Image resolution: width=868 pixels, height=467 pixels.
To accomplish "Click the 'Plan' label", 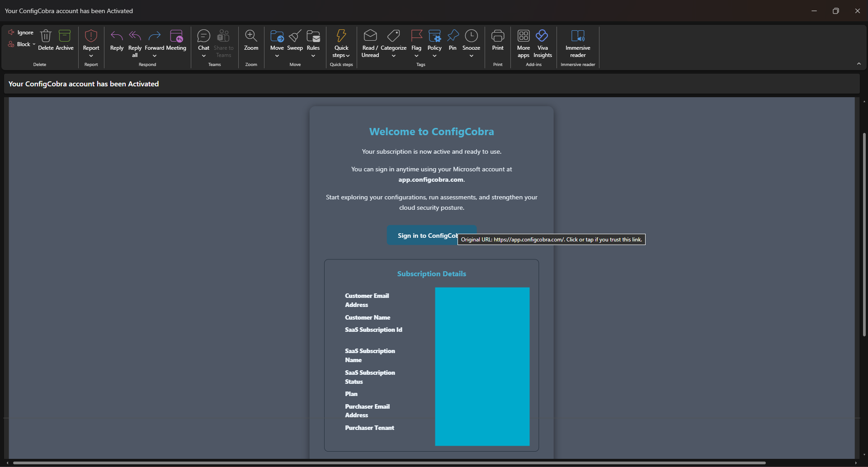I will click(x=351, y=394).
